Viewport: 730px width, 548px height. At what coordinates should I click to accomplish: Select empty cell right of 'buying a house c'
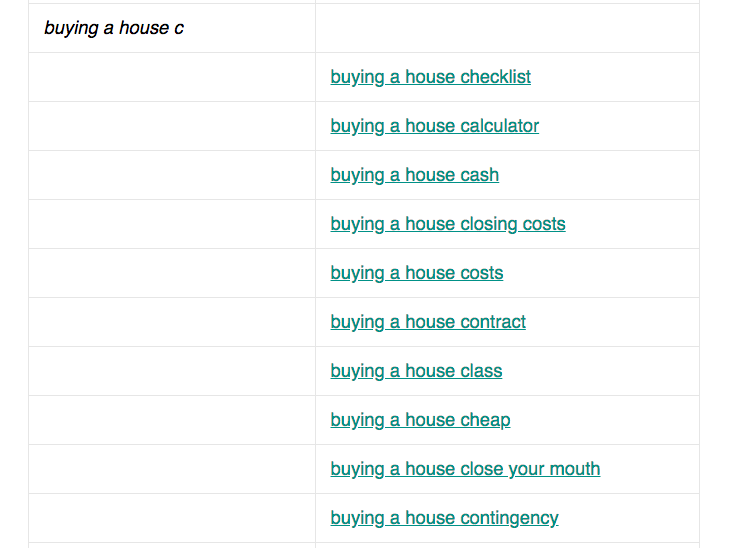pos(507,28)
